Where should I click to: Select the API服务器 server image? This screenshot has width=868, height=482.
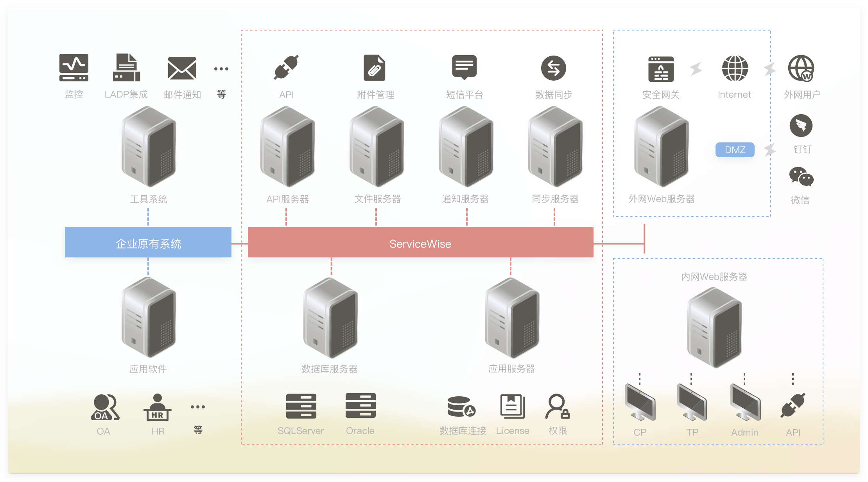287,147
